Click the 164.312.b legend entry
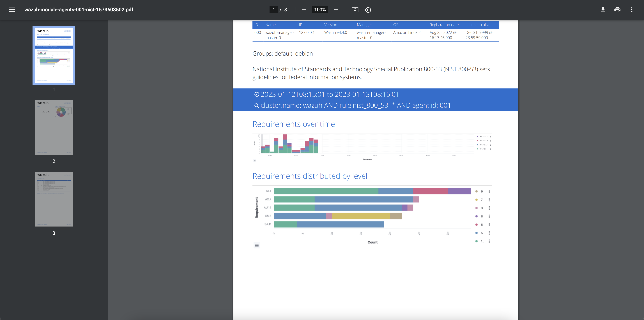644x320 pixels. [483, 149]
